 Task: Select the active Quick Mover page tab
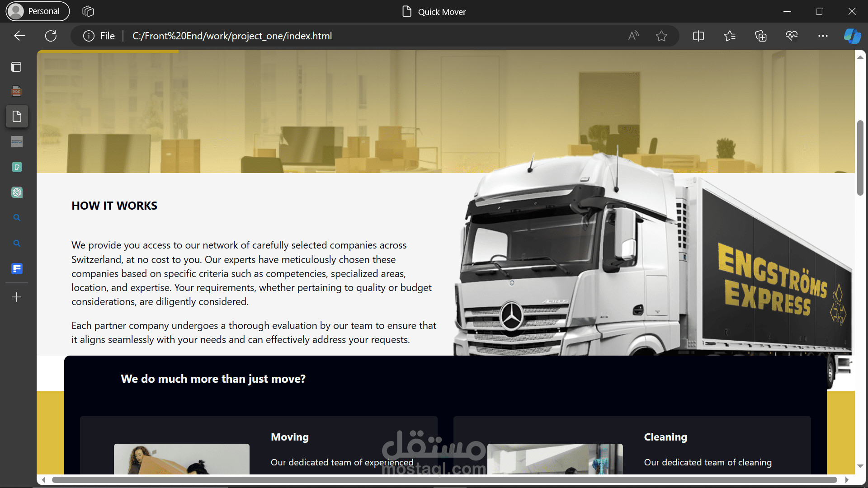pyautogui.click(x=17, y=117)
